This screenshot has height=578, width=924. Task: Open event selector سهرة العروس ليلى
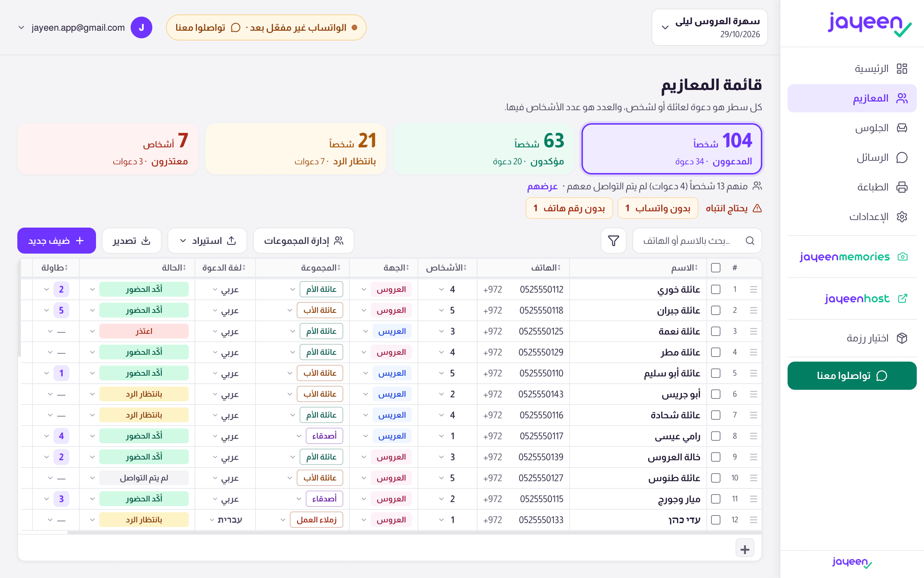point(709,27)
